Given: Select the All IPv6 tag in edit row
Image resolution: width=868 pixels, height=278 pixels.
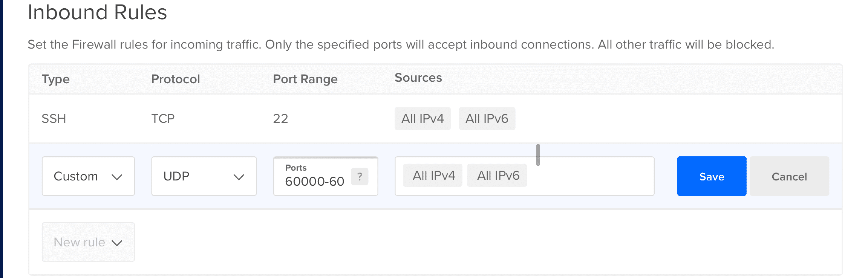Looking at the screenshot, I should tap(497, 175).
